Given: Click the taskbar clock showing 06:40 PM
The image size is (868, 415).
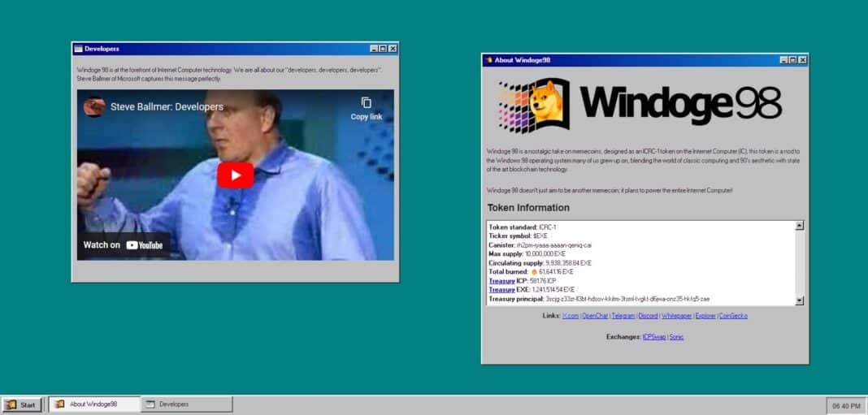Looking at the screenshot, I should click(845, 406).
